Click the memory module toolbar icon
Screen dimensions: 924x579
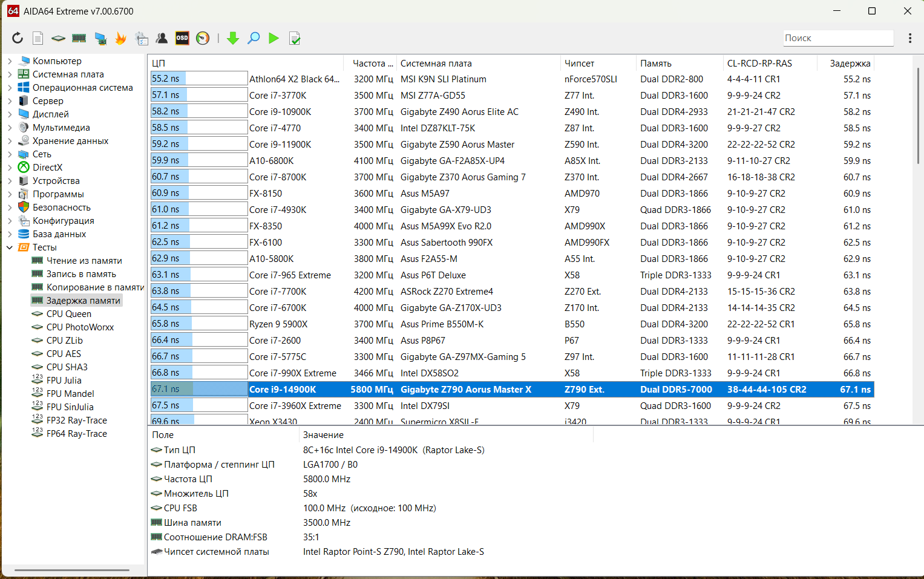point(79,38)
